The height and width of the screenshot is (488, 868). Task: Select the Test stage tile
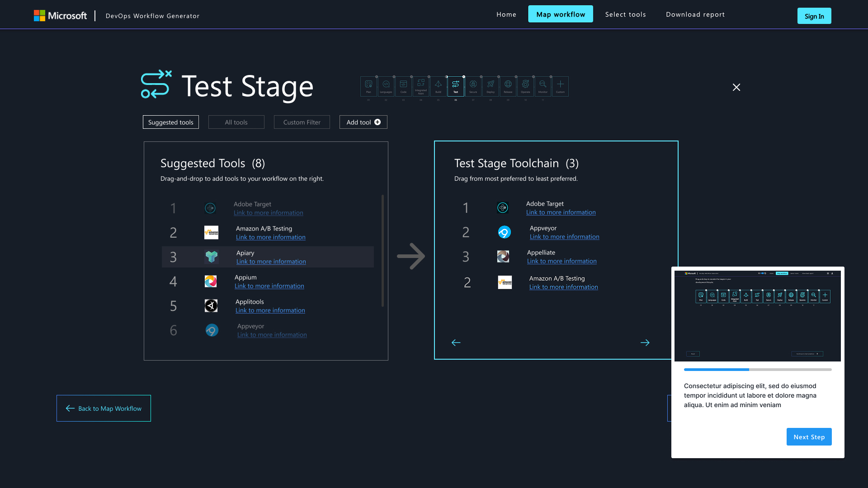click(456, 86)
